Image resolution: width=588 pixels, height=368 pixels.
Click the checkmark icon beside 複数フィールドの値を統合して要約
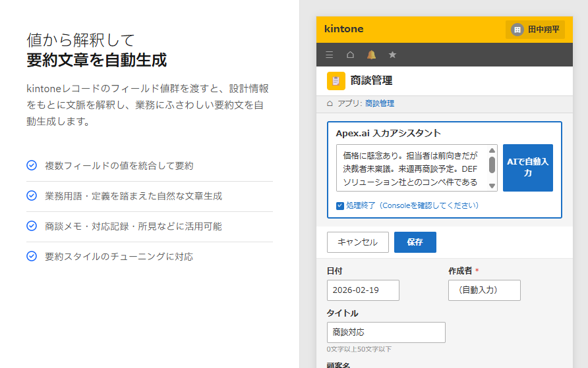[31, 166]
